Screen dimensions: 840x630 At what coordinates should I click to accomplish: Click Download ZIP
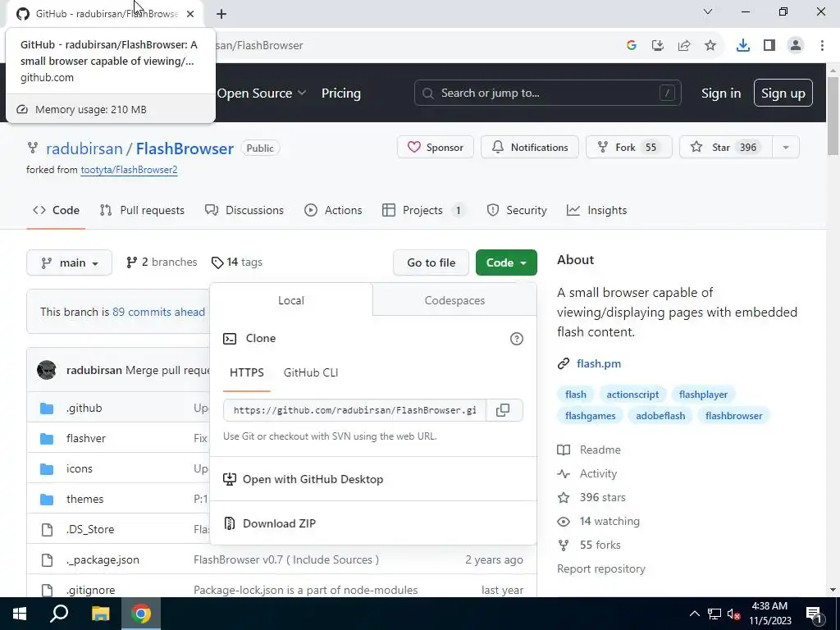click(279, 523)
